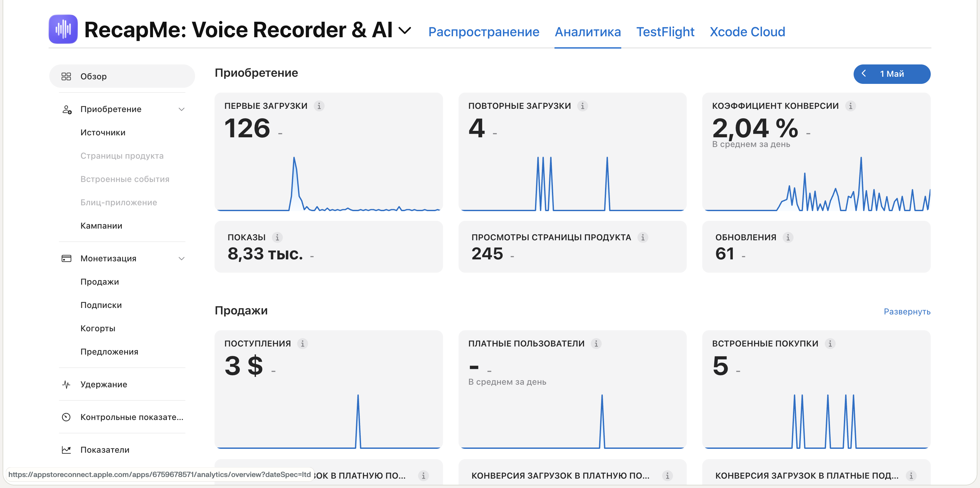
Task: Show info for Встроенные покупки
Action: pyautogui.click(x=830, y=344)
